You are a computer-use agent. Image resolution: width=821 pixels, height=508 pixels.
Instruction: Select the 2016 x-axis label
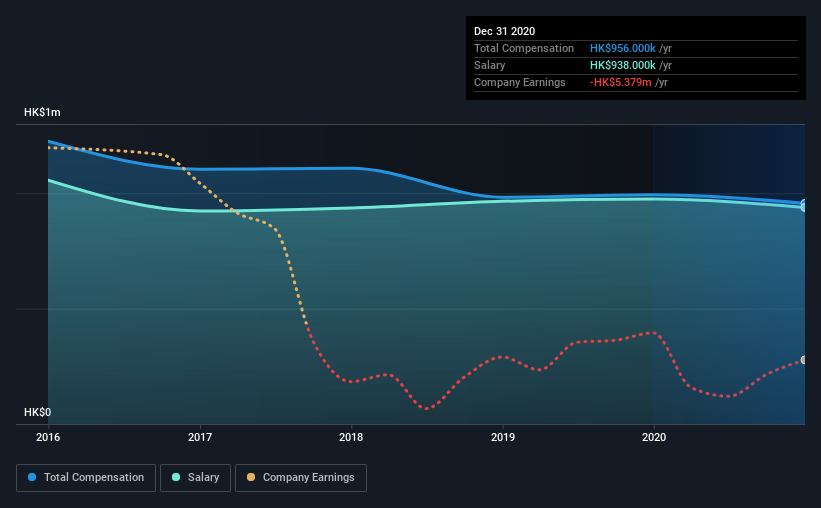pyautogui.click(x=48, y=437)
